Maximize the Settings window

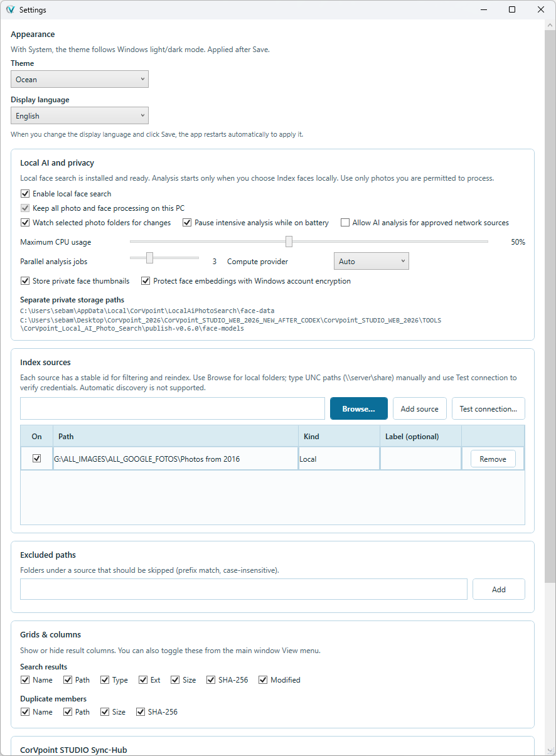[512, 9]
